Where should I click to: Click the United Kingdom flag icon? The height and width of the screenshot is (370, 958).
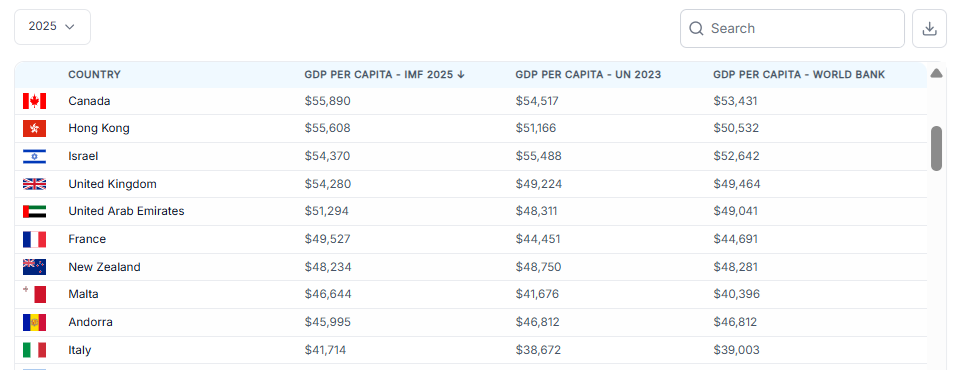tap(34, 184)
